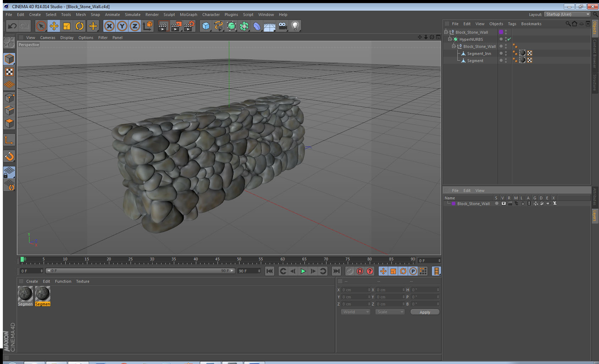Open the Scale mode dropdown

tap(390, 312)
